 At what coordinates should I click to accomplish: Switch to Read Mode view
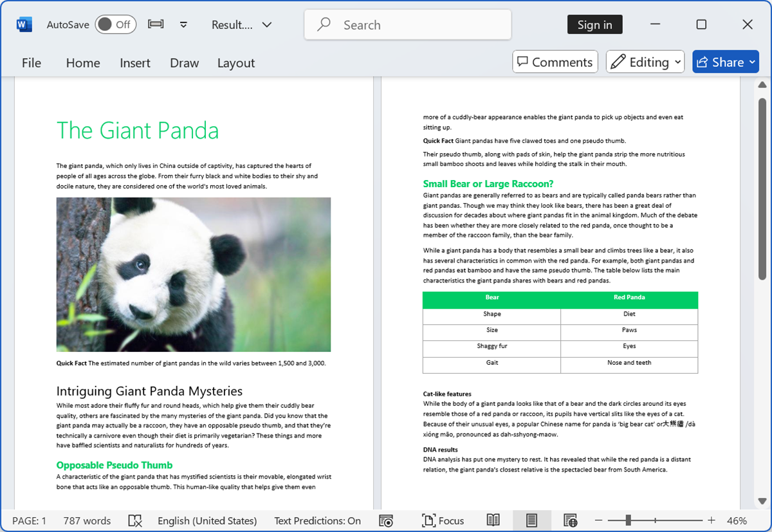[493, 520]
